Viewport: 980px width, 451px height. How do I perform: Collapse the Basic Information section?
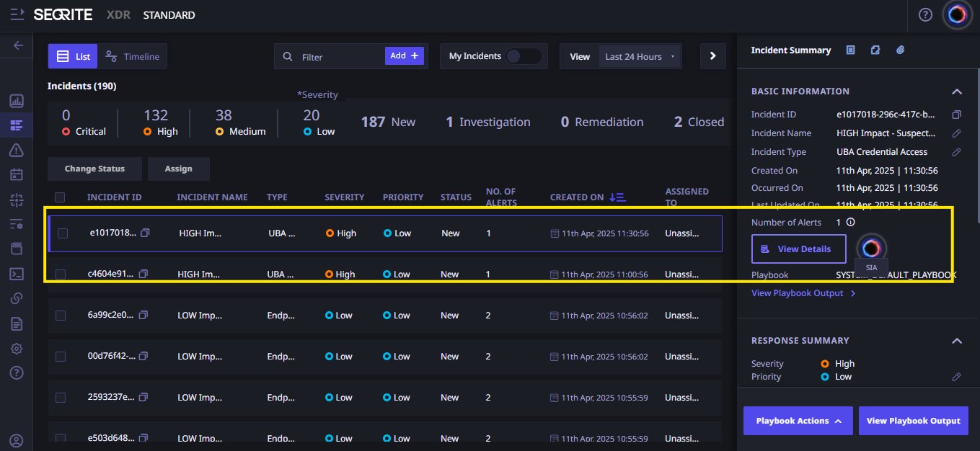point(956,91)
